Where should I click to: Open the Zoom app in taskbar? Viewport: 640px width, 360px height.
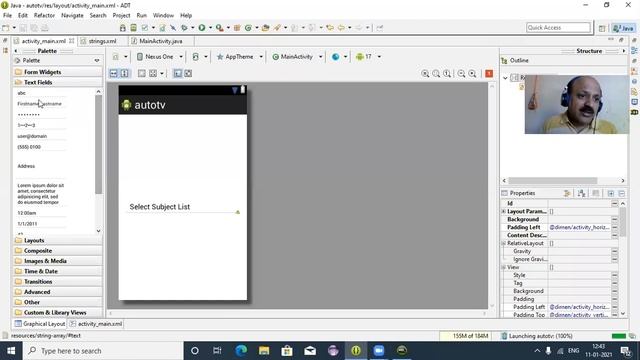tap(379, 351)
